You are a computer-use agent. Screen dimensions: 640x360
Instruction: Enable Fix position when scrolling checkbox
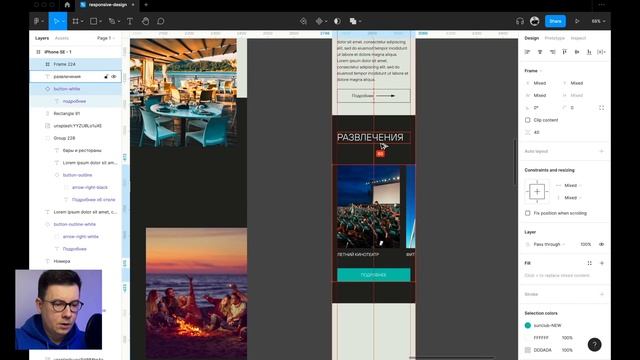point(527,213)
